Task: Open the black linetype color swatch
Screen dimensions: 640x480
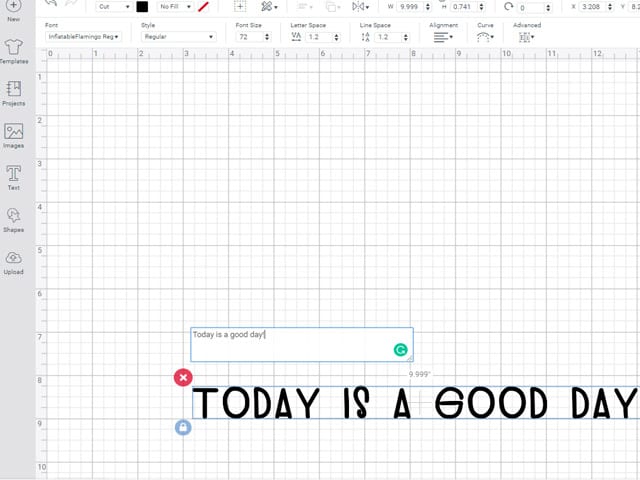Action: pos(142,7)
